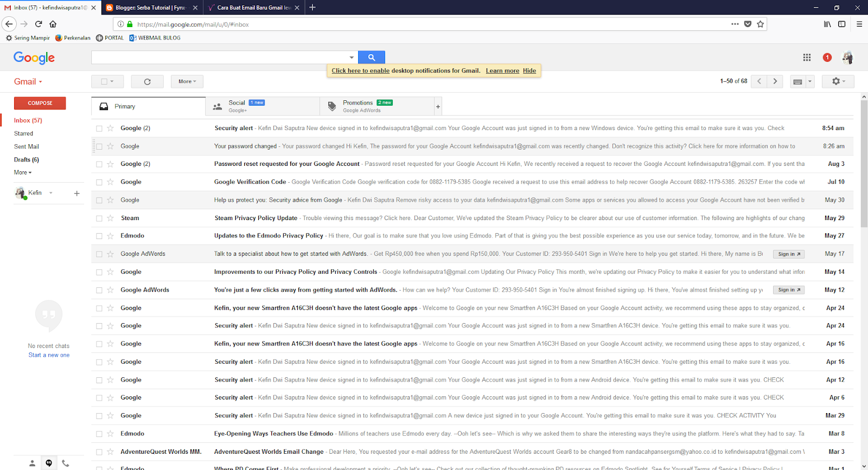Tick checkbox for AdventureQuest Worlds email

(x=99, y=452)
